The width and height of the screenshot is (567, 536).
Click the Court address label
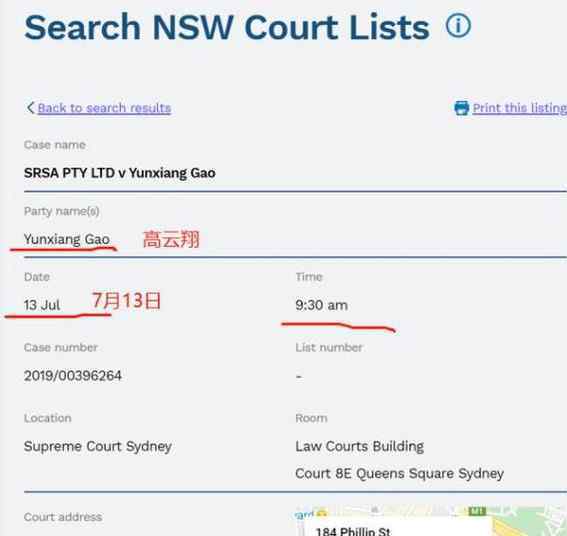point(63,517)
